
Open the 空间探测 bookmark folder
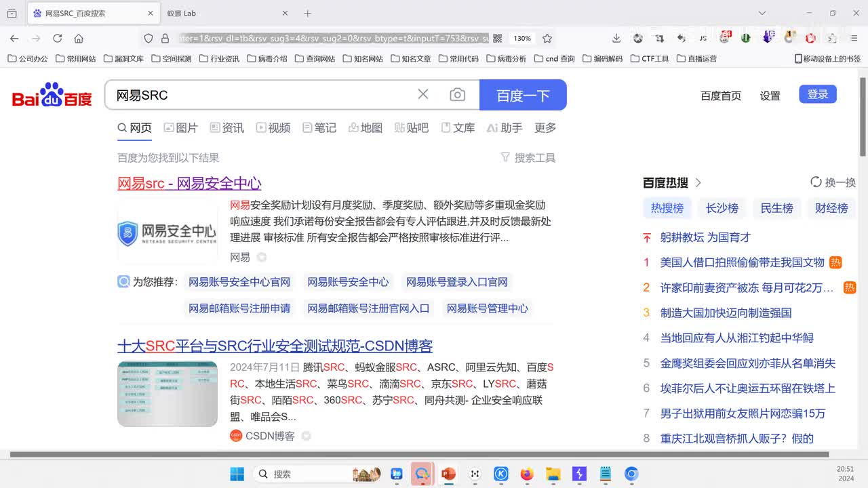[172, 59]
